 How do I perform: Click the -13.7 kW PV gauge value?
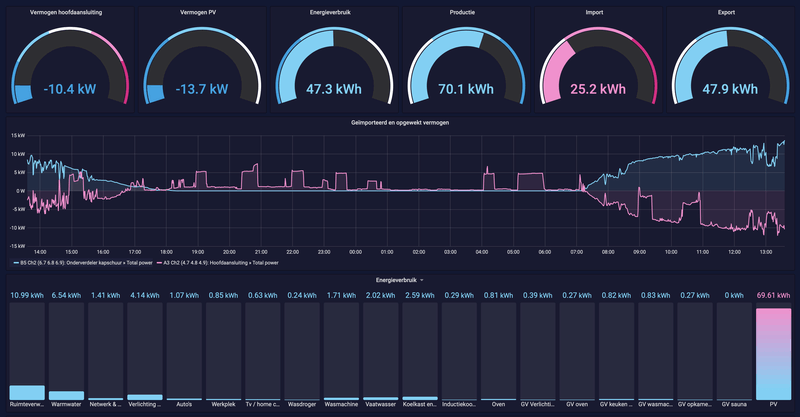pos(202,89)
